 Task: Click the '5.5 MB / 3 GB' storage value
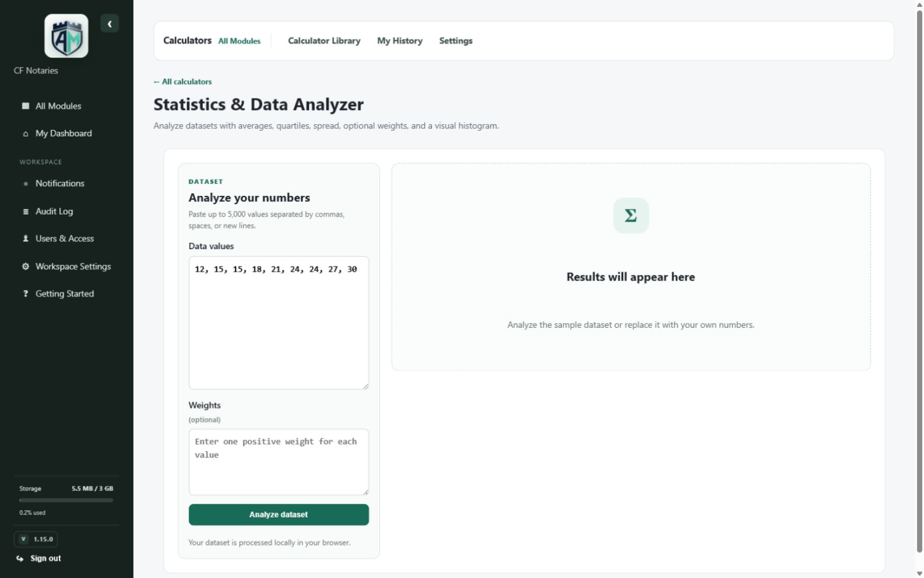92,489
